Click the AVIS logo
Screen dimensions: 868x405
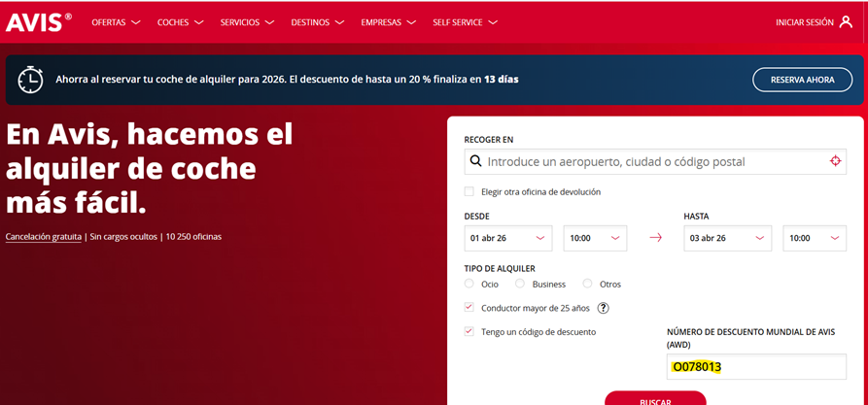point(38,22)
